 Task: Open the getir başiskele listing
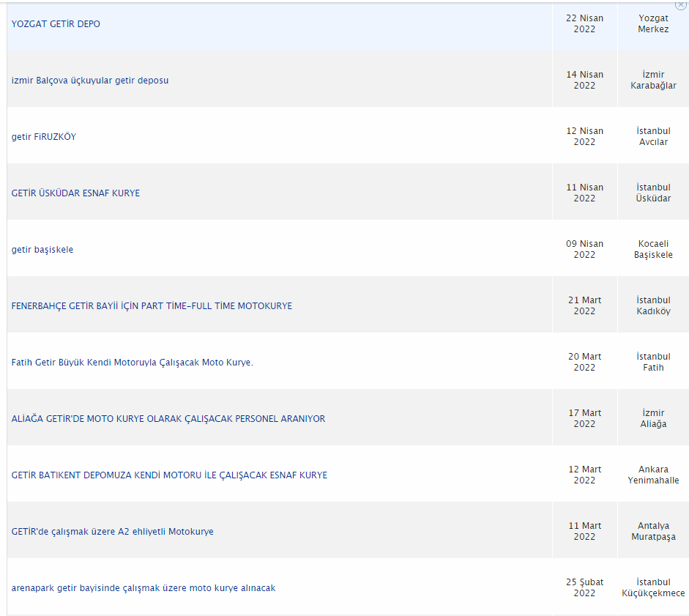(x=42, y=250)
